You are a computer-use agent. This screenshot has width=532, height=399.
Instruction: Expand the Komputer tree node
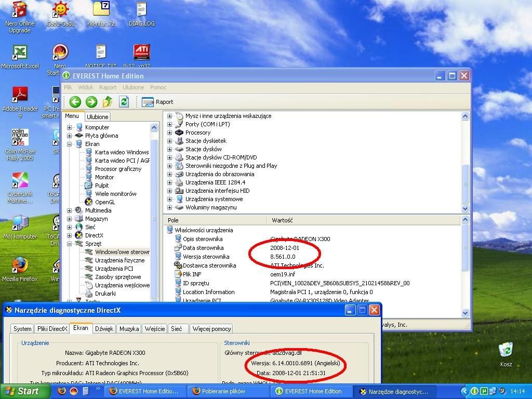[69, 127]
